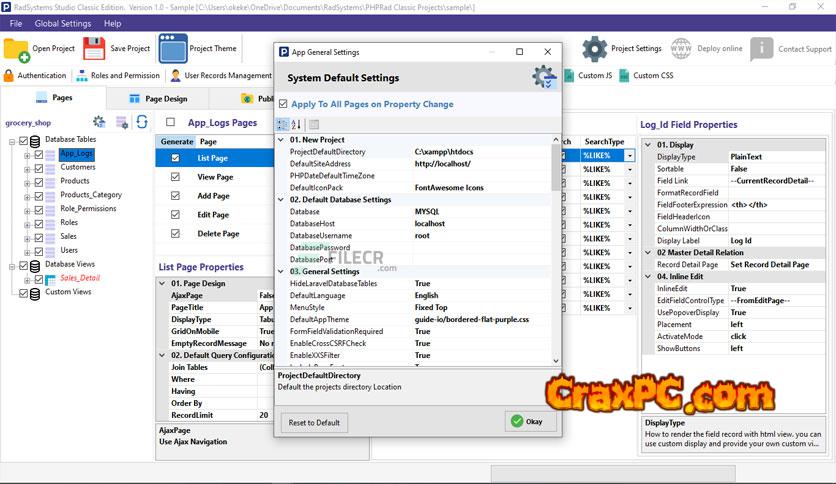Click the Database Views database icon
The width and height of the screenshot is (836, 484).
point(35,265)
